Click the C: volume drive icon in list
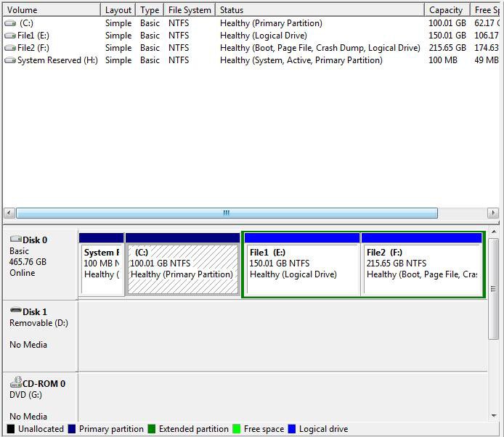Image resolution: width=504 pixels, height=437 pixels. [x=10, y=23]
